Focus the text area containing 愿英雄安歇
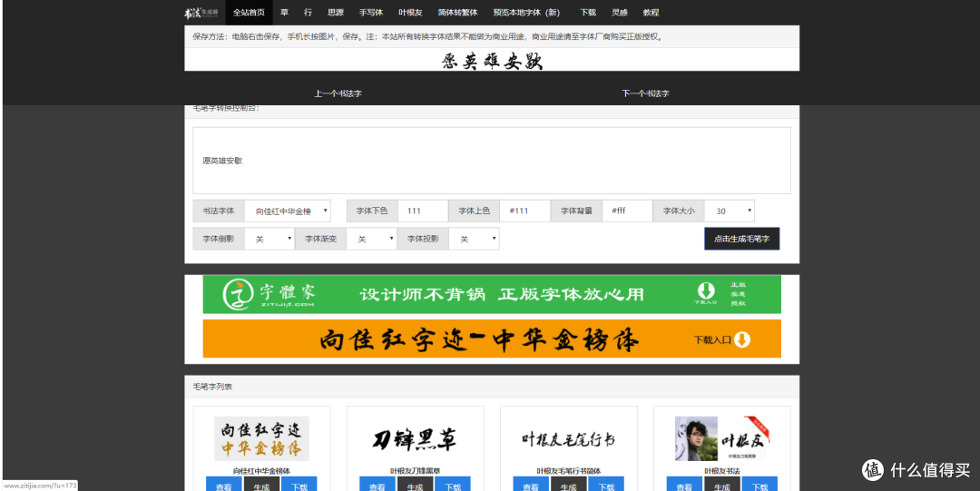The width and height of the screenshot is (980, 491). [492, 161]
